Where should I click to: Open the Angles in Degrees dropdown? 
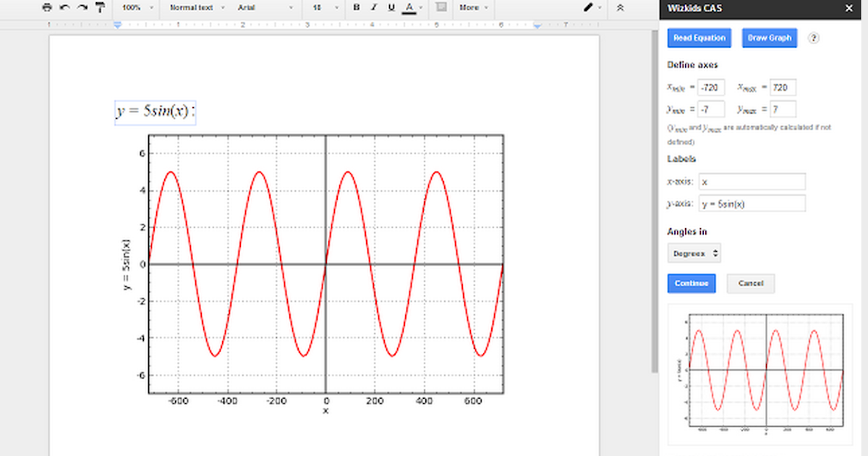694,254
